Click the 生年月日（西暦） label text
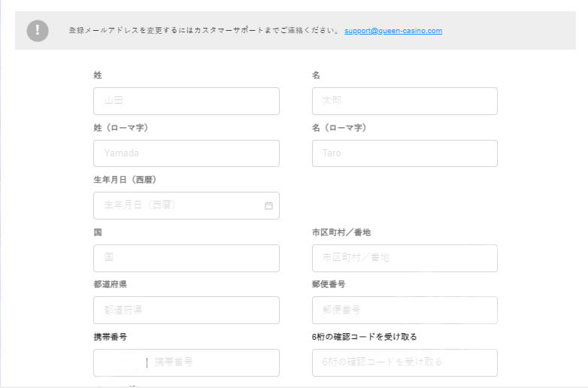The image size is (588, 388). click(125, 180)
